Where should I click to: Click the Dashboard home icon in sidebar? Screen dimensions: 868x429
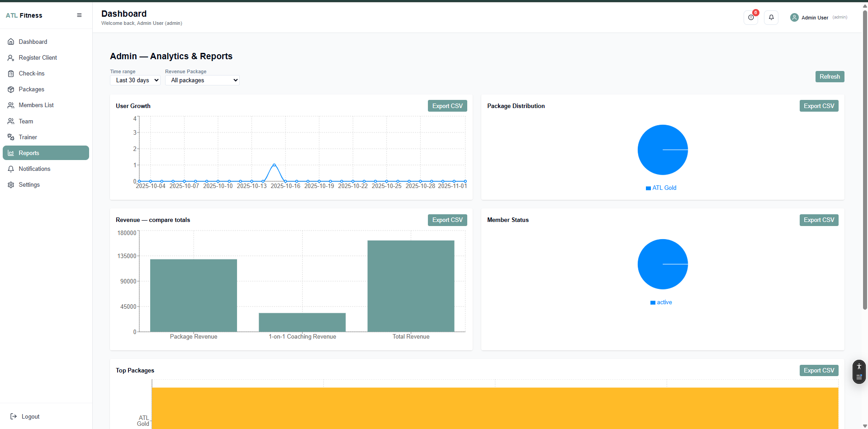click(11, 42)
